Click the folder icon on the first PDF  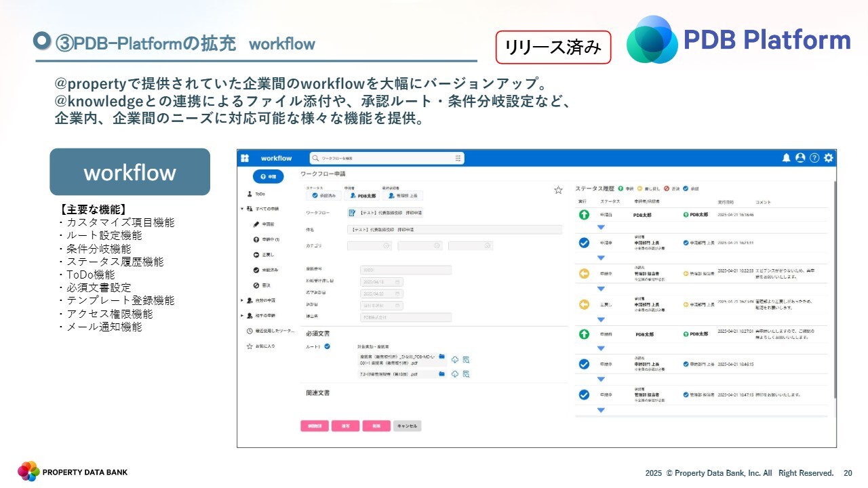tap(441, 357)
